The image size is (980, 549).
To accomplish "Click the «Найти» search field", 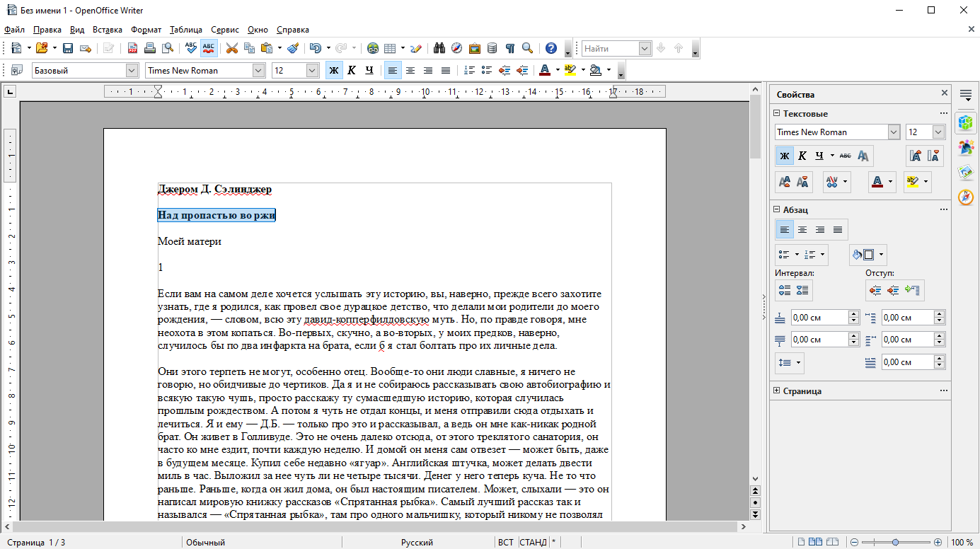I will tap(610, 48).
